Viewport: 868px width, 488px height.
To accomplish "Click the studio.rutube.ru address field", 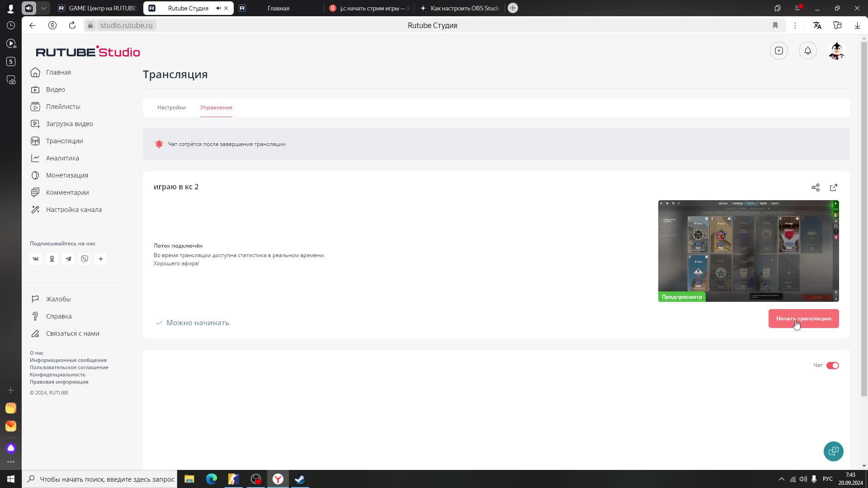I will click(x=126, y=25).
